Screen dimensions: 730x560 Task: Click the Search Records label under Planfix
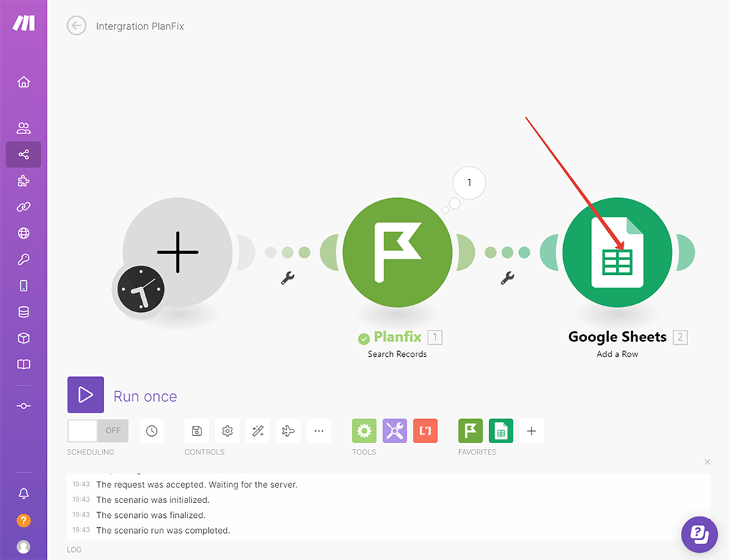[x=397, y=354]
